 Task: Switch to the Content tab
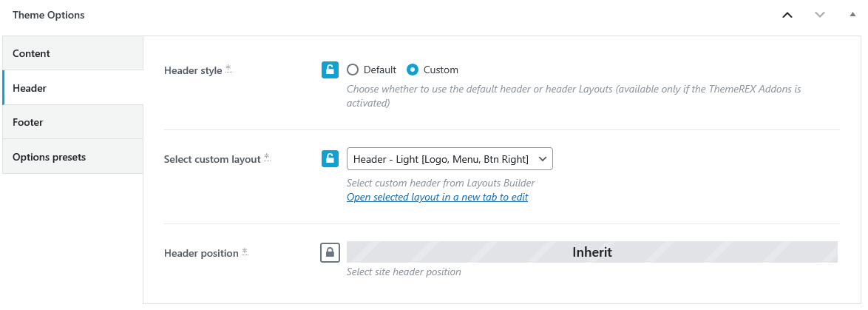point(72,53)
